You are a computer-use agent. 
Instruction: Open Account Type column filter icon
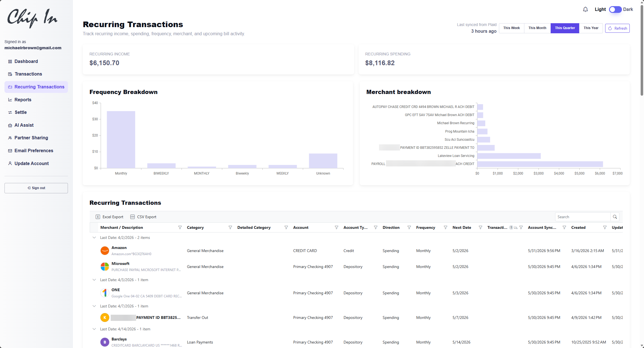tap(376, 227)
